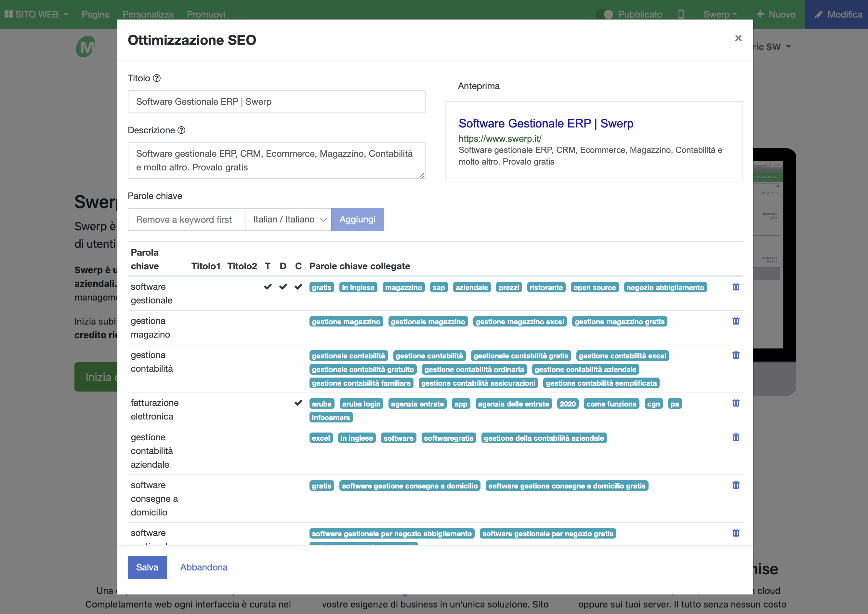Delete the 'fatturazione elettronica' keyword row
The image size is (868, 614).
tap(736, 403)
